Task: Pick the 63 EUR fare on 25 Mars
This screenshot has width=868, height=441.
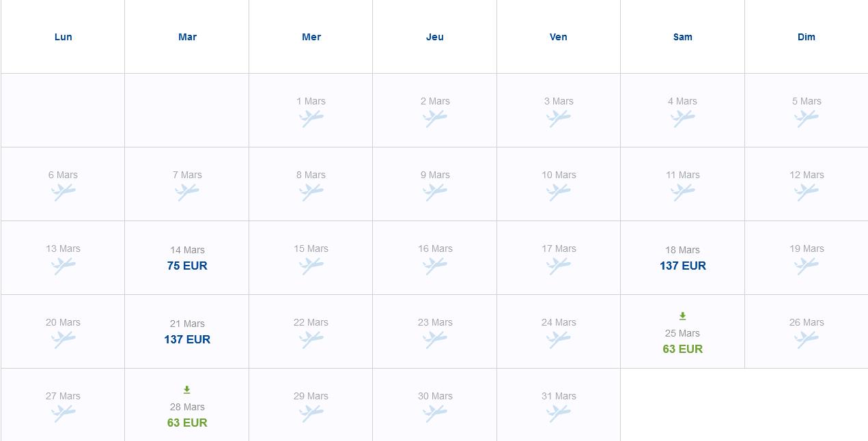Action: point(683,349)
